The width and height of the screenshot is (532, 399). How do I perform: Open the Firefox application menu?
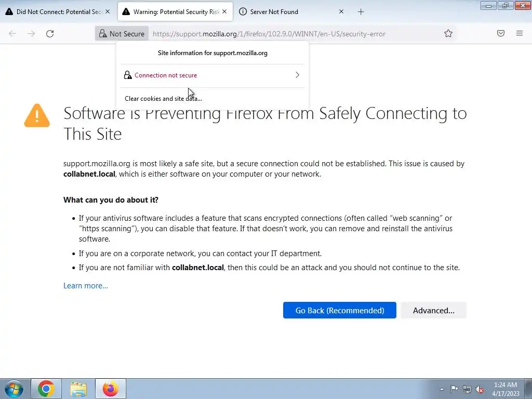tap(520, 33)
